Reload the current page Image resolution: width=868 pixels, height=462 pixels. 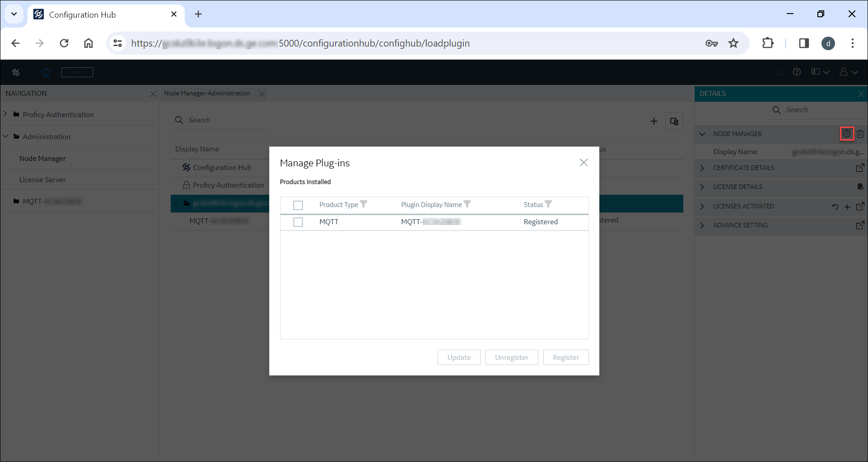tap(64, 43)
